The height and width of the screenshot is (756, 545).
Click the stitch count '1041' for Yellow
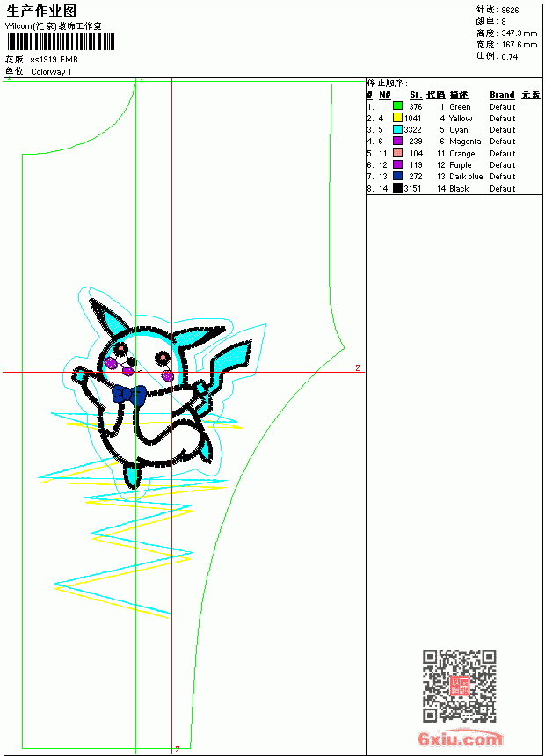click(x=413, y=119)
